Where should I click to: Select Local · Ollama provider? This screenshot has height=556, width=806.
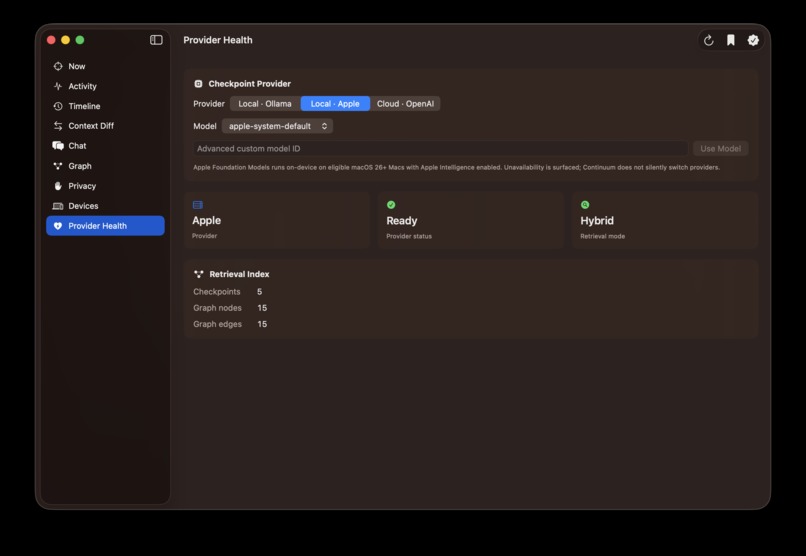pyautogui.click(x=265, y=104)
